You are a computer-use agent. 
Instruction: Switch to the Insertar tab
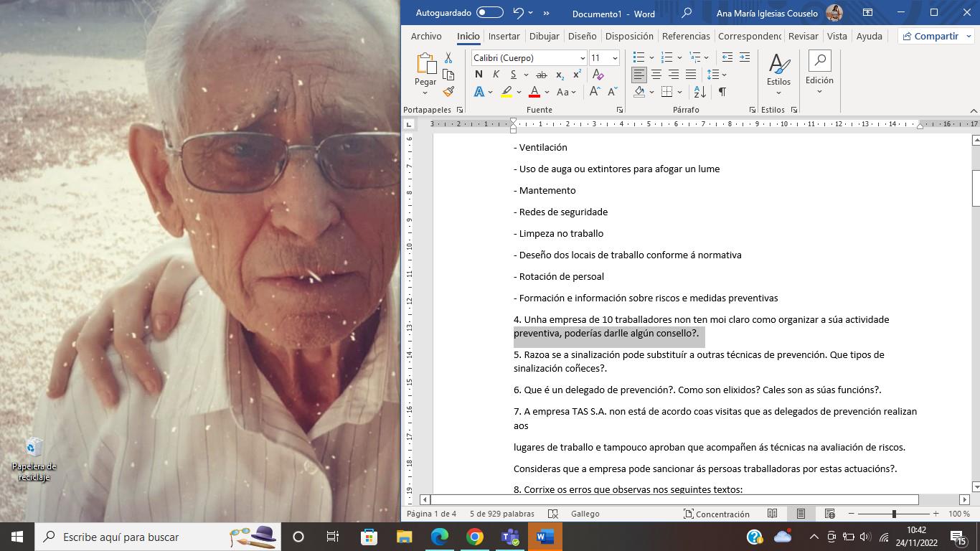coord(504,36)
